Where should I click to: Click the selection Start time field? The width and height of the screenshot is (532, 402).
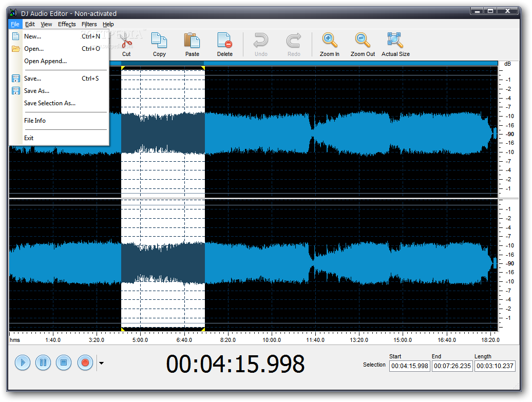tap(409, 366)
